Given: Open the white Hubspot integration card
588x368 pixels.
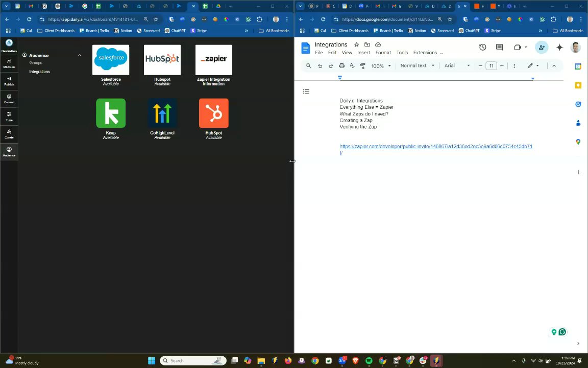Looking at the screenshot, I should (162, 65).
